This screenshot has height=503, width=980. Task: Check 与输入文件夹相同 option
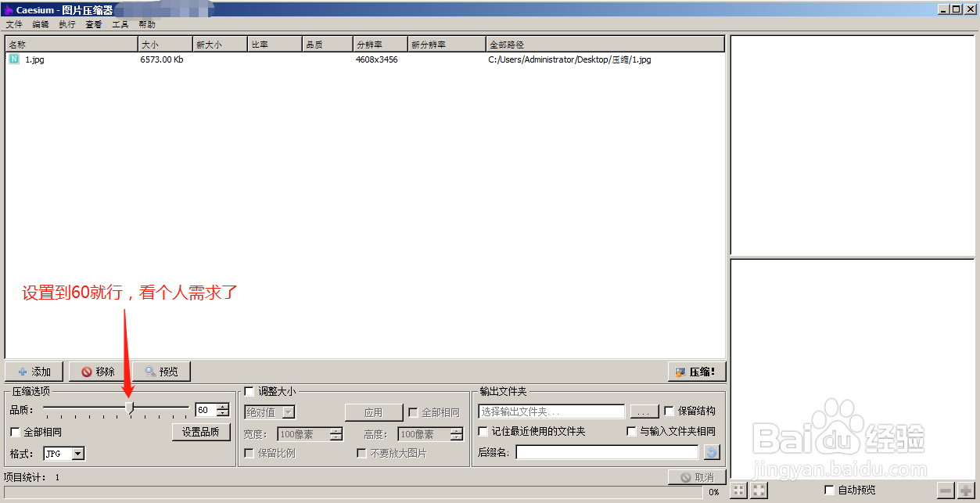(632, 431)
